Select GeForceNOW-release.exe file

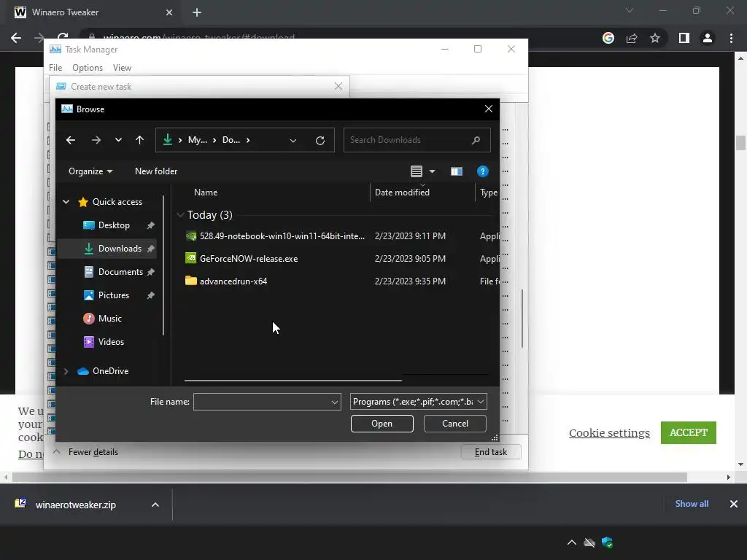249,259
